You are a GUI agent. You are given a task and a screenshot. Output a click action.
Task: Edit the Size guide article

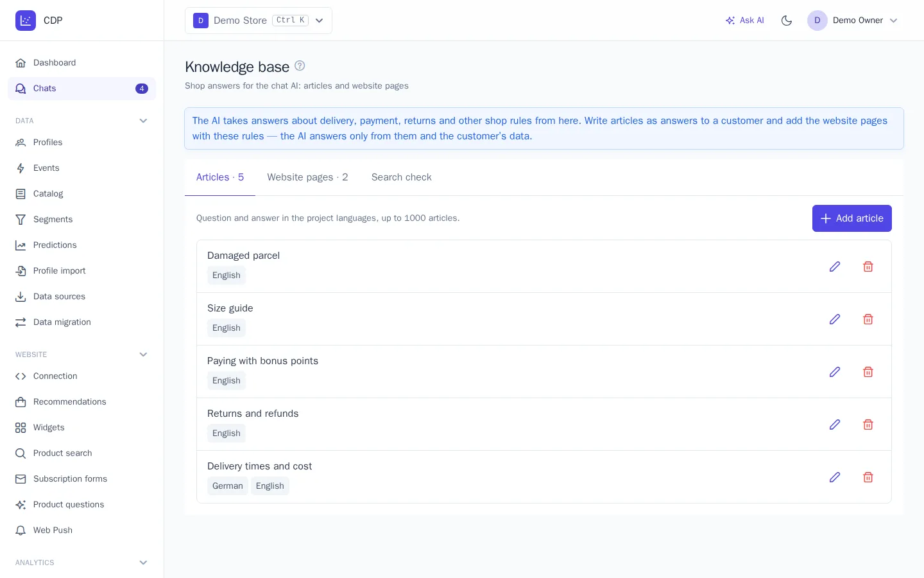point(835,319)
